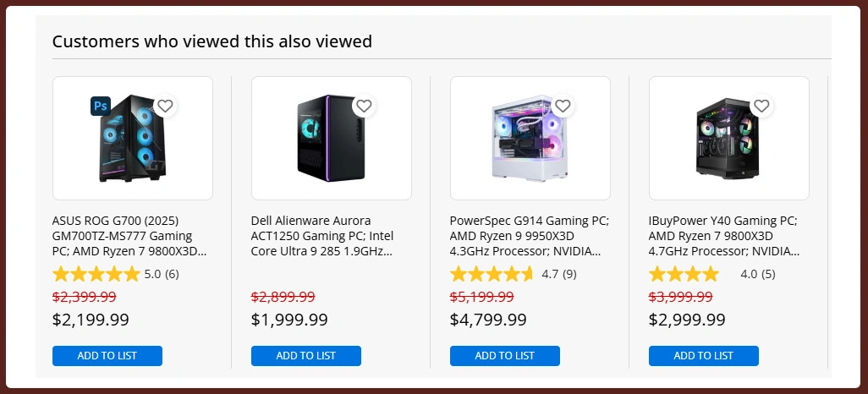
Task: Click heart icon on PowerSpec G914
Action: (563, 106)
